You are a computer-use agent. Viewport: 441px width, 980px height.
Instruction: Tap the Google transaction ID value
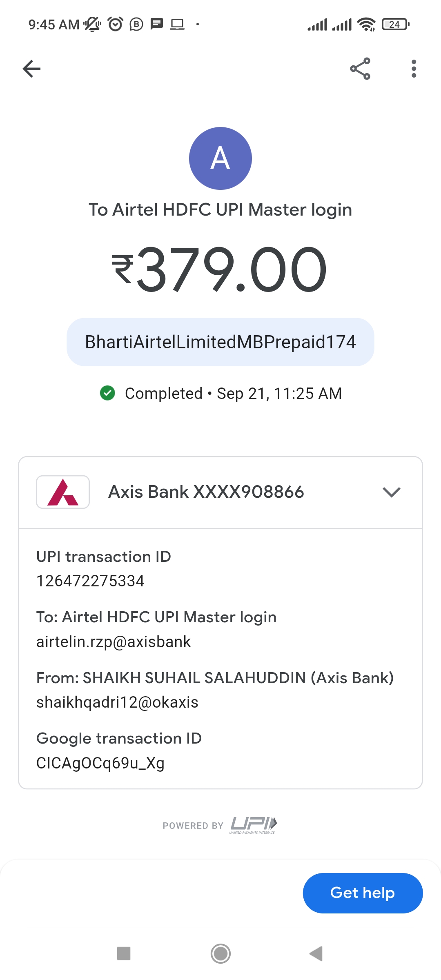click(x=100, y=763)
